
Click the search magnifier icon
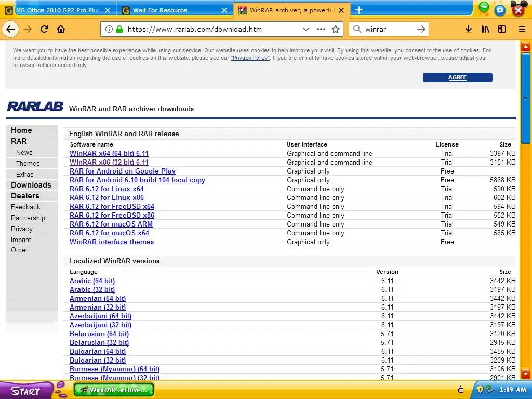coord(357,29)
